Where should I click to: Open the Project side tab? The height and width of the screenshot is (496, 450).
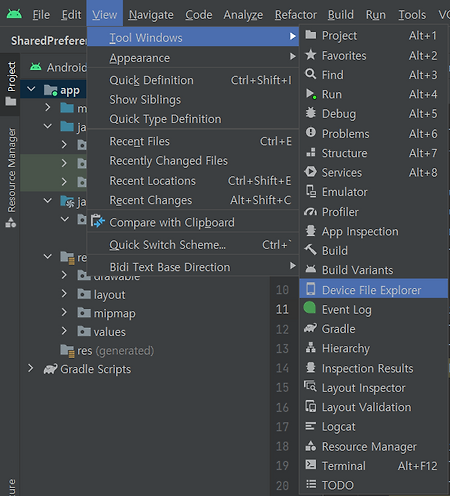pos(11,84)
